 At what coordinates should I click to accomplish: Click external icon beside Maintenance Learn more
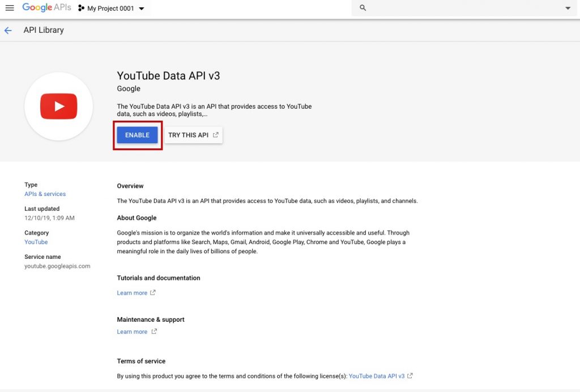click(155, 331)
